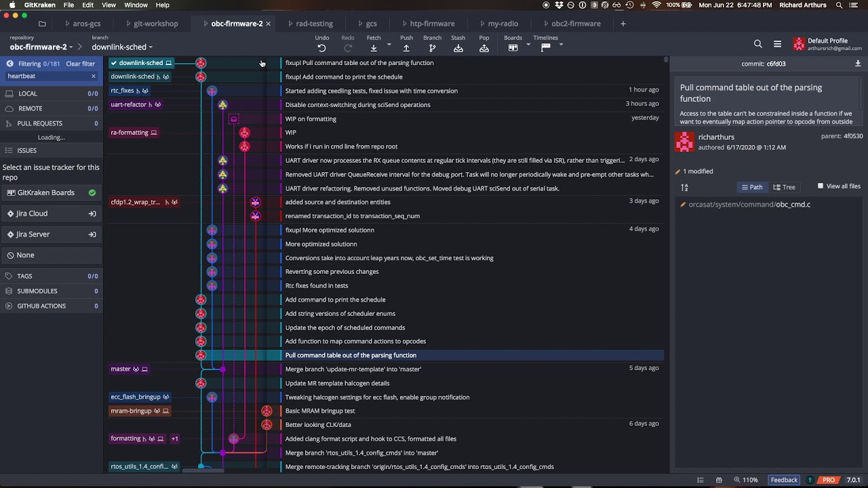Open Spotlight search in macOS menu bar

tap(839, 5)
